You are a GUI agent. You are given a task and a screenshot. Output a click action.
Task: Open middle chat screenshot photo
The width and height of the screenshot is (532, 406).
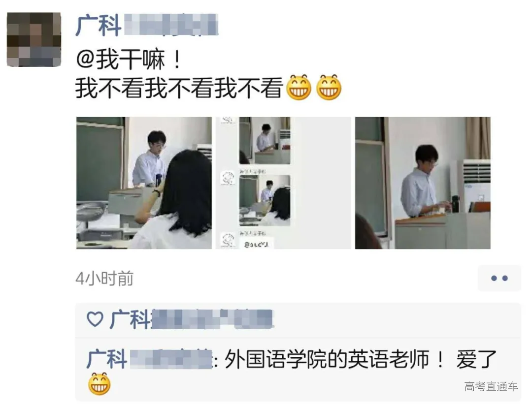click(x=283, y=183)
